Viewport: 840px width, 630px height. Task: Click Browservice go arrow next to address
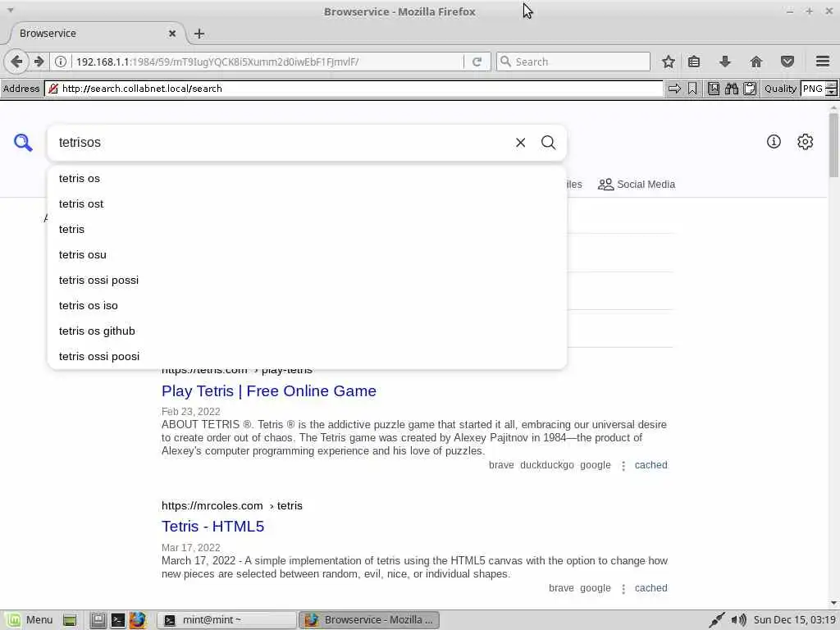[x=674, y=89]
